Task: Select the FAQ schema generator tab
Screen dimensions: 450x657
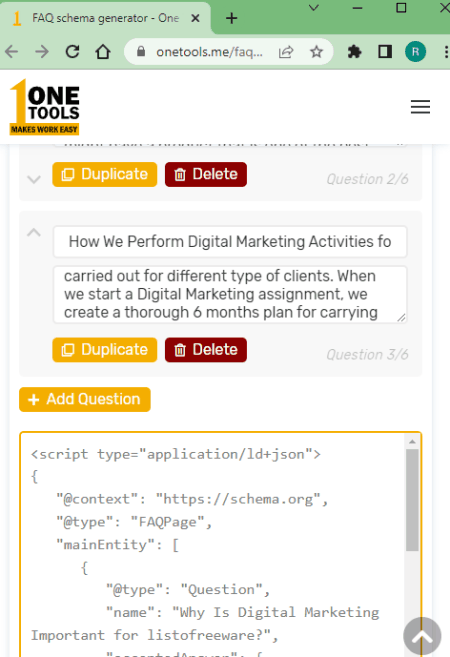Action: 105,18
